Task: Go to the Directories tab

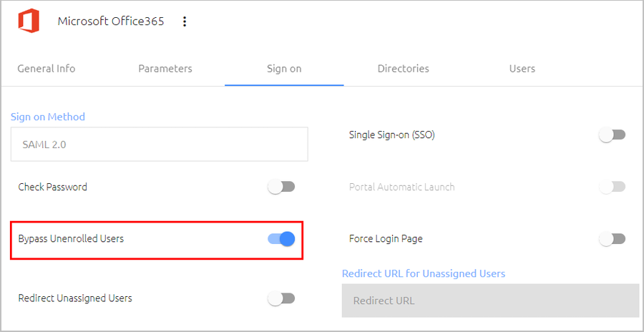Action: 404,68
